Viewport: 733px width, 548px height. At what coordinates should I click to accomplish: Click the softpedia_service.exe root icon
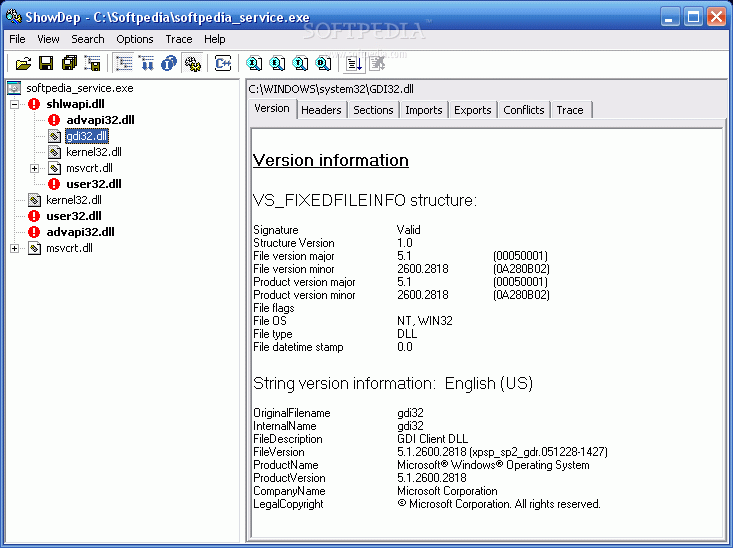click(14, 88)
